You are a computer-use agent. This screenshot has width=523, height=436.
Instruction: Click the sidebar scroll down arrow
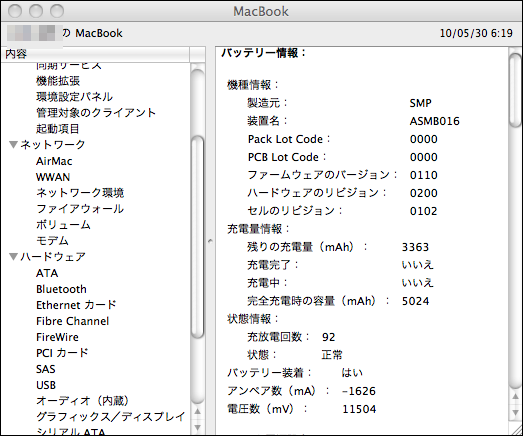tap(197, 427)
